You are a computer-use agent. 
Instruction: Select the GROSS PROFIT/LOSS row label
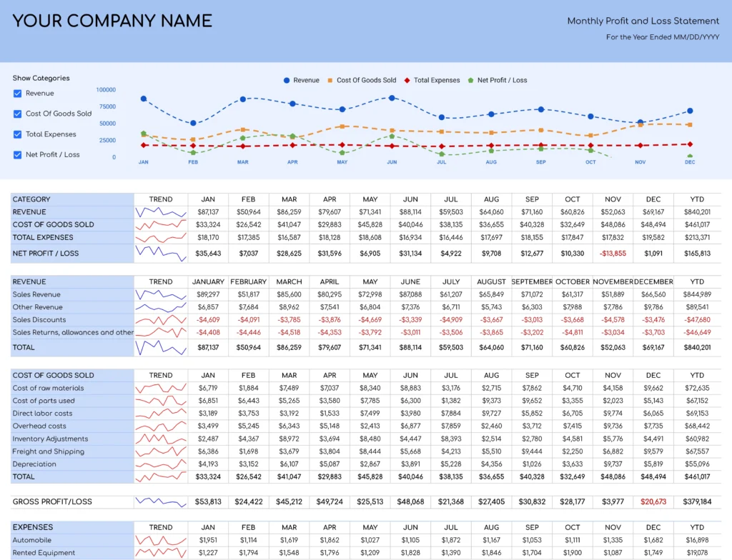[52, 502]
